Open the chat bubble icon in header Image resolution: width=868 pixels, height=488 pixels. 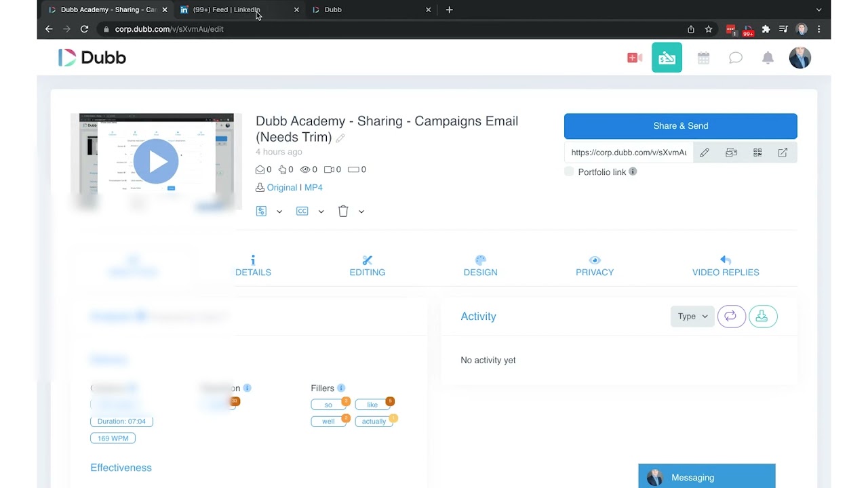pos(736,58)
